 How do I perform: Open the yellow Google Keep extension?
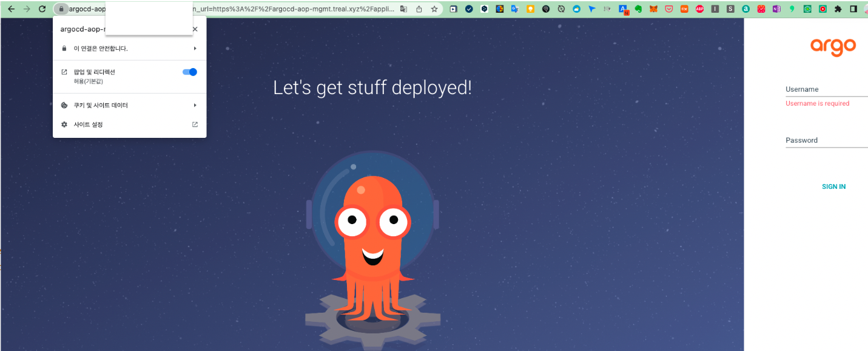530,9
